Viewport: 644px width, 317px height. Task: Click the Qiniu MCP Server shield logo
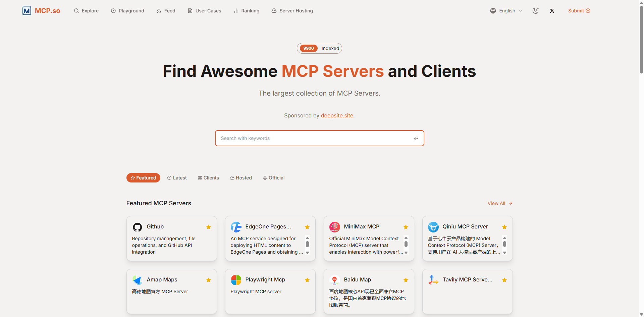point(433,227)
